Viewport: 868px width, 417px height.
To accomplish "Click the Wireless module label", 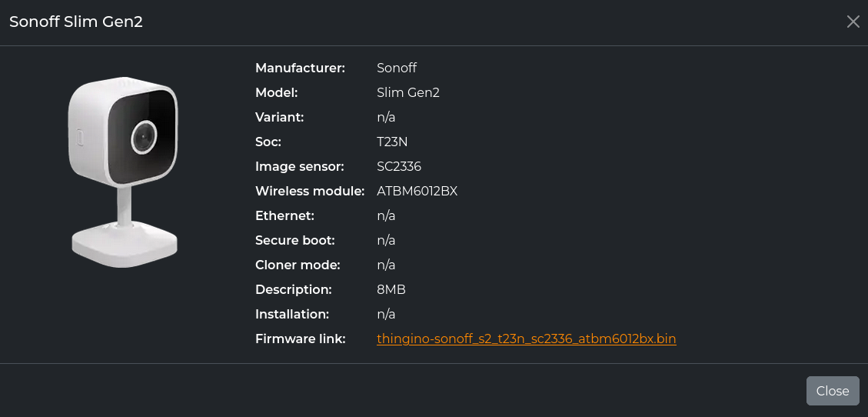I will tap(310, 191).
